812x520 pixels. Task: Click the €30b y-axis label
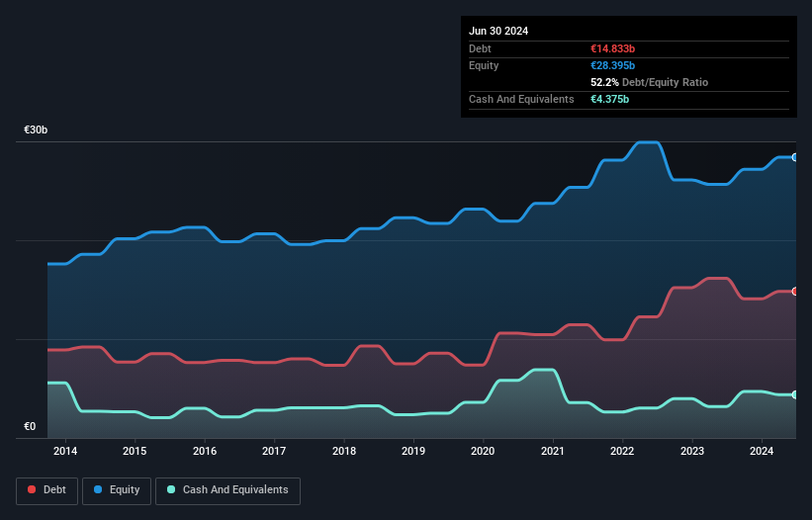point(36,130)
